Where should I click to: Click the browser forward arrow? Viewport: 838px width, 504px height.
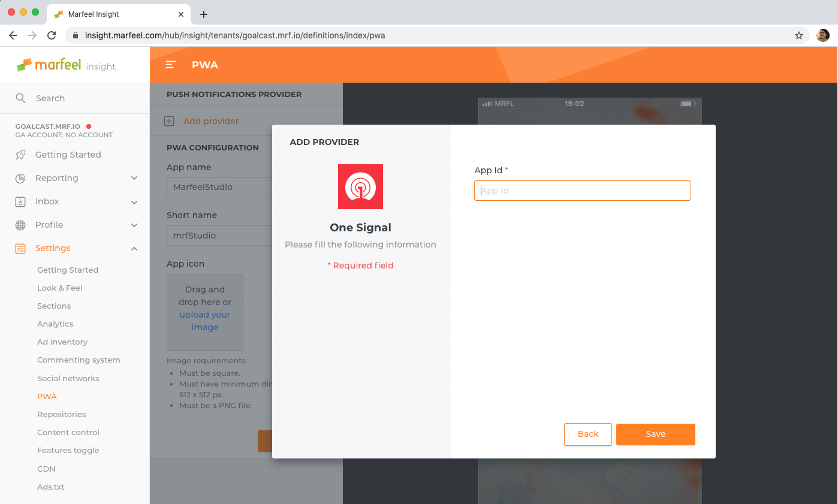tap(32, 35)
